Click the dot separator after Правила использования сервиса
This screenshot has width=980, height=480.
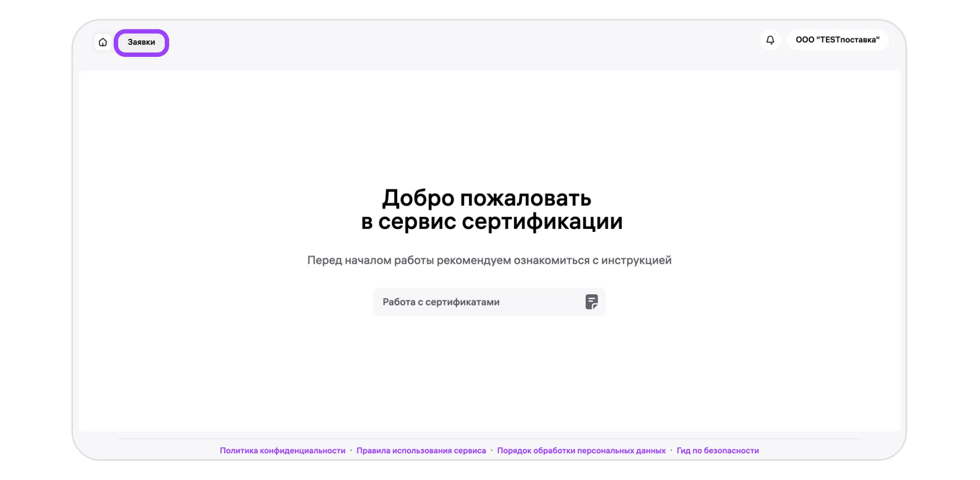click(492, 450)
